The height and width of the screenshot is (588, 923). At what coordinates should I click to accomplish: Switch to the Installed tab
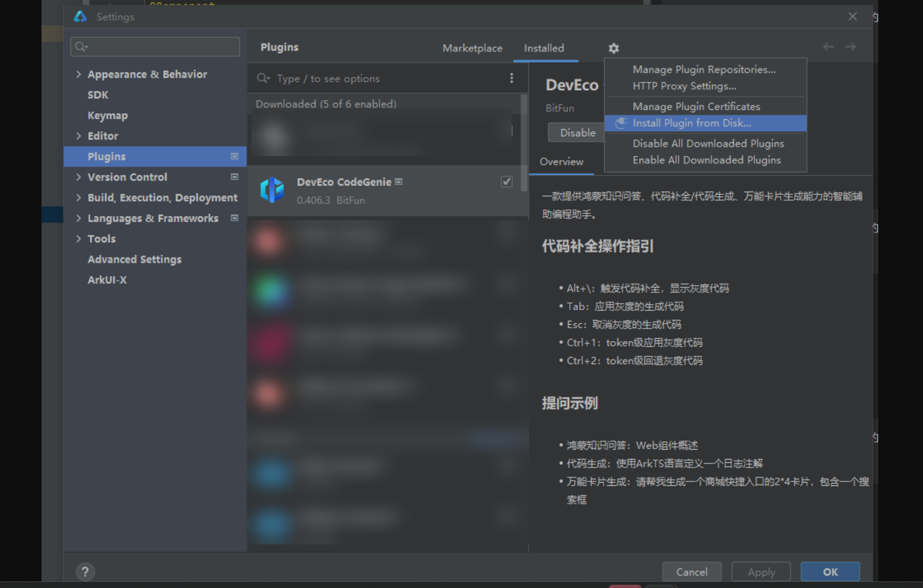pyautogui.click(x=544, y=48)
